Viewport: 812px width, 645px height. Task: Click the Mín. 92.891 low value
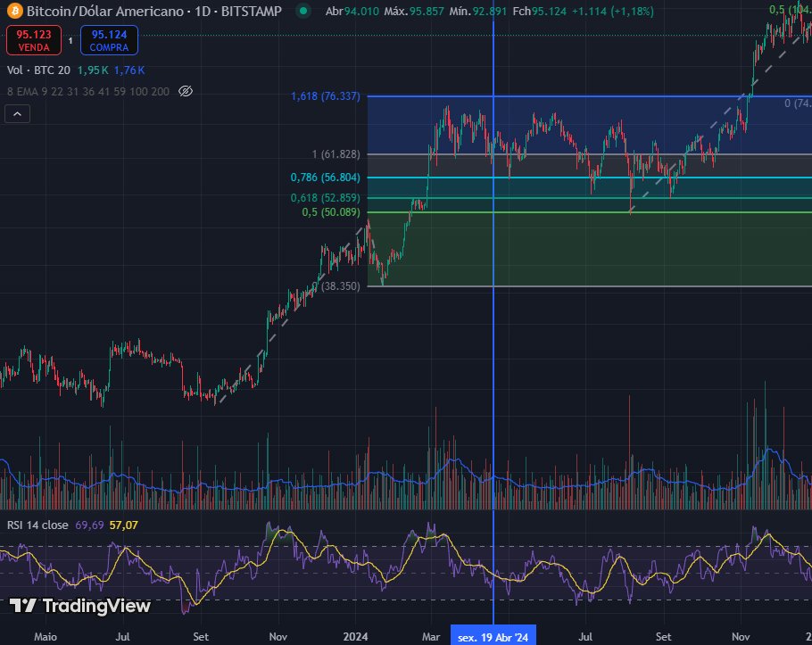478,11
